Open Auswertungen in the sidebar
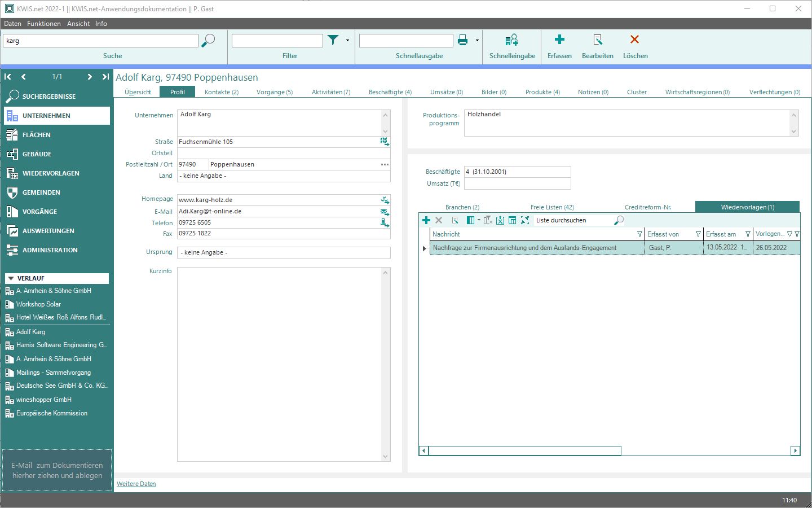Screen dimensions: 812x508 coord(56,231)
